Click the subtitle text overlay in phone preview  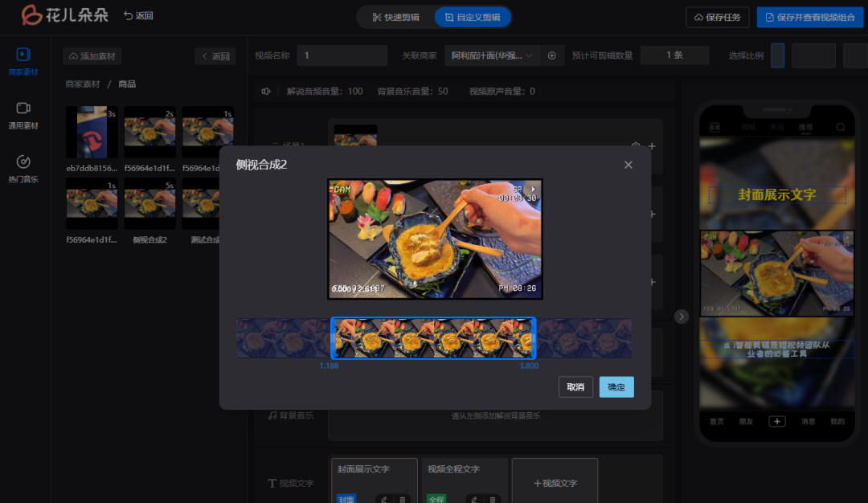(x=777, y=350)
